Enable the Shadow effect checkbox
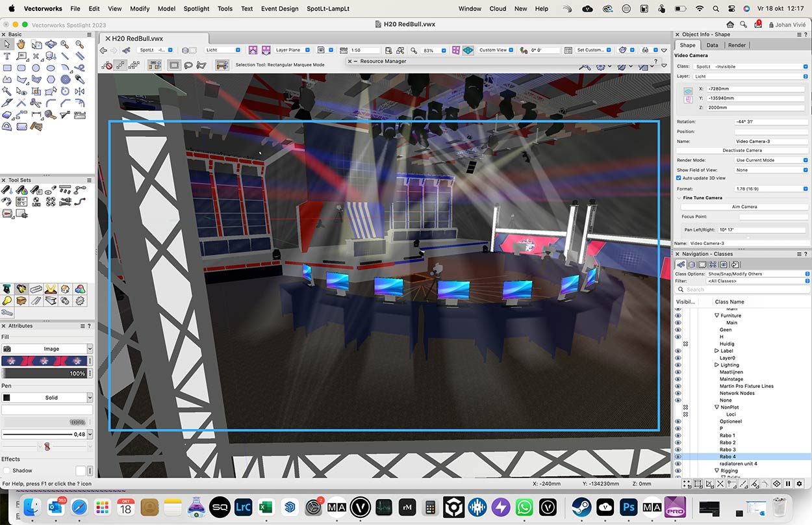This screenshot has width=812, height=525. click(x=6, y=470)
